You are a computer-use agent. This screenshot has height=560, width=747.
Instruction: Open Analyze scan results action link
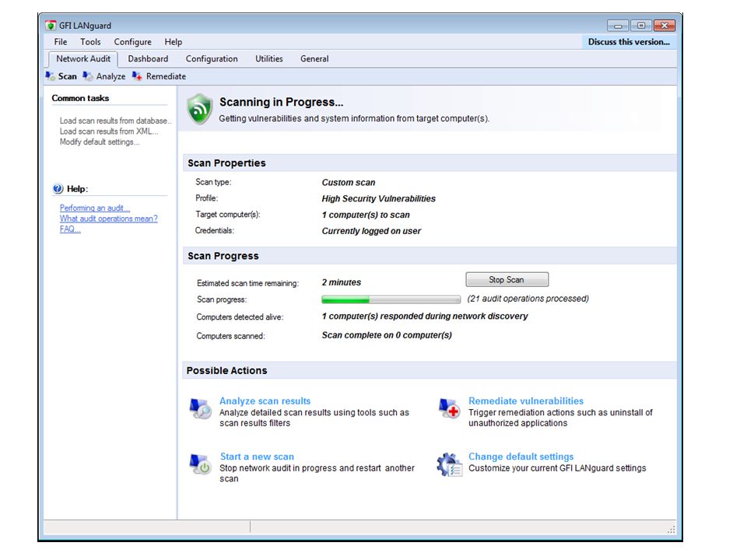[265, 401]
